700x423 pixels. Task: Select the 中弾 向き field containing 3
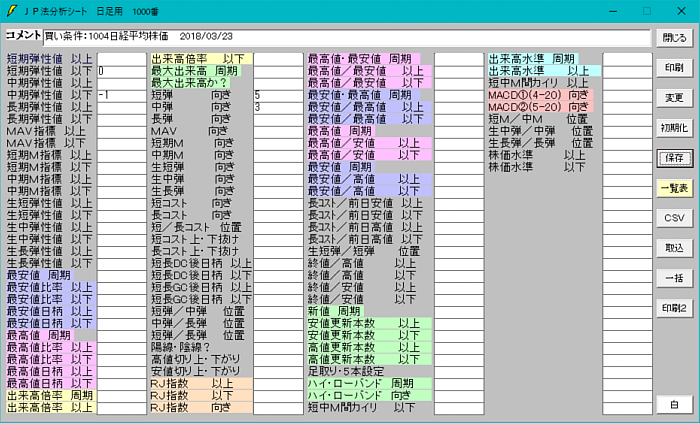tap(279, 108)
